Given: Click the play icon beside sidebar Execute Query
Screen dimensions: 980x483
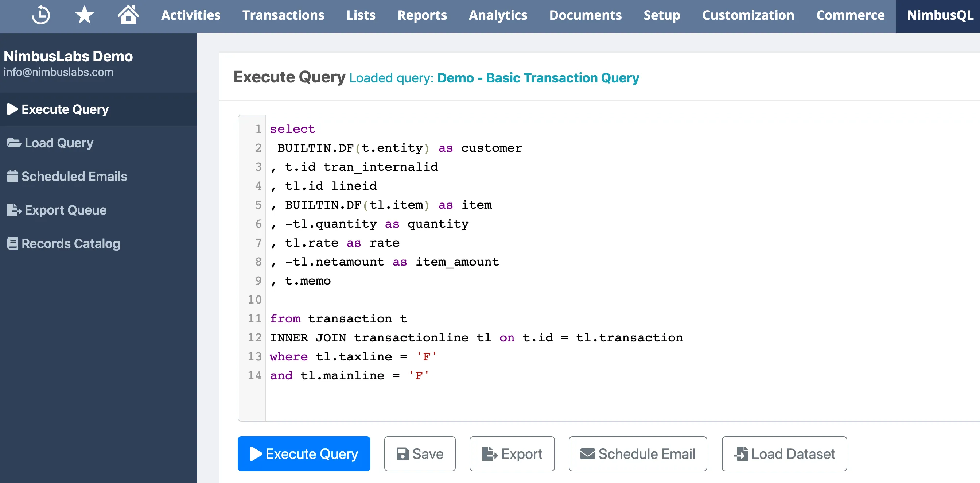Looking at the screenshot, I should [x=12, y=109].
